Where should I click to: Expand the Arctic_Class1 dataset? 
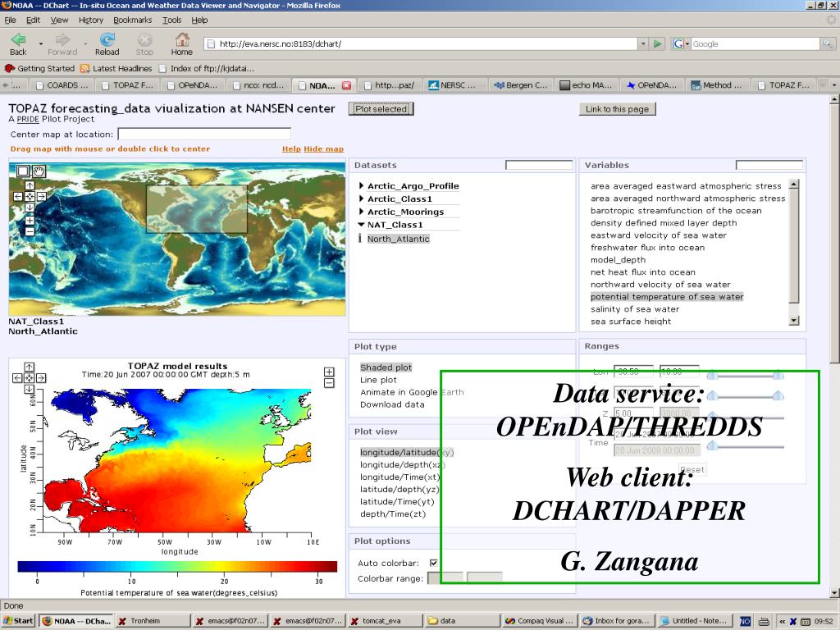362,199
